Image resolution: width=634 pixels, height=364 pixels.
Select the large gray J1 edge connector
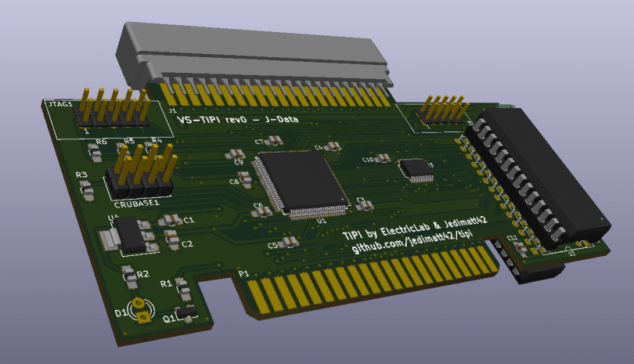point(254,56)
